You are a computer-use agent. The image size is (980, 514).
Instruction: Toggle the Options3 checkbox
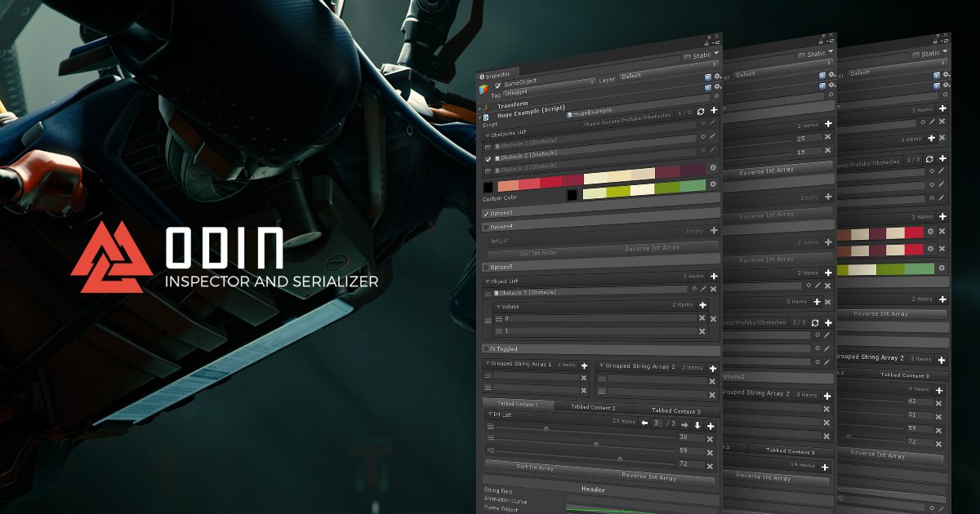(x=487, y=213)
